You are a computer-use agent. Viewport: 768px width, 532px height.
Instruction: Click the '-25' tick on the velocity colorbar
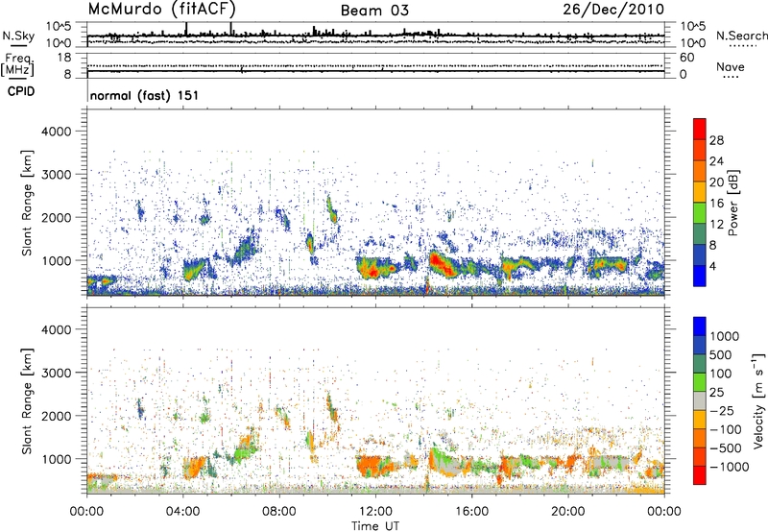tap(721, 410)
